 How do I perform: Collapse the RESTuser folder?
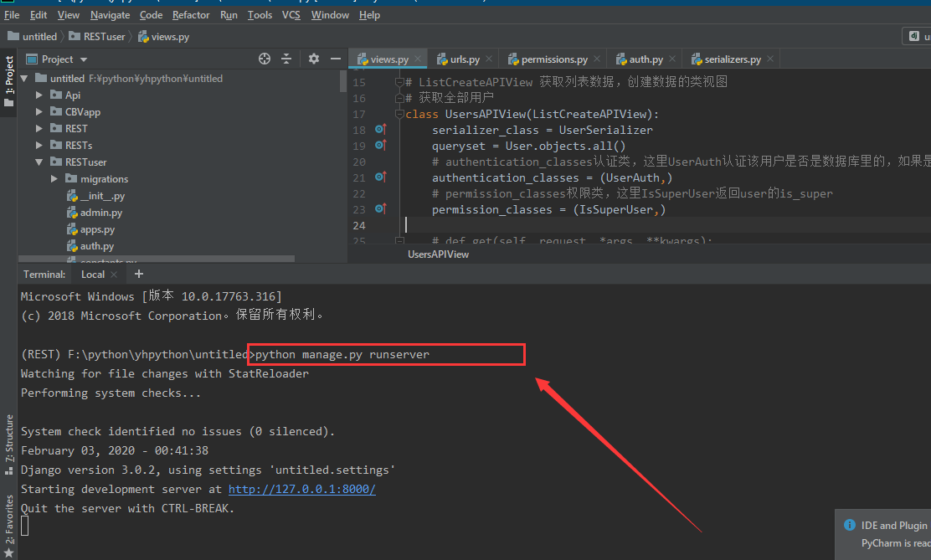tap(39, 162)
